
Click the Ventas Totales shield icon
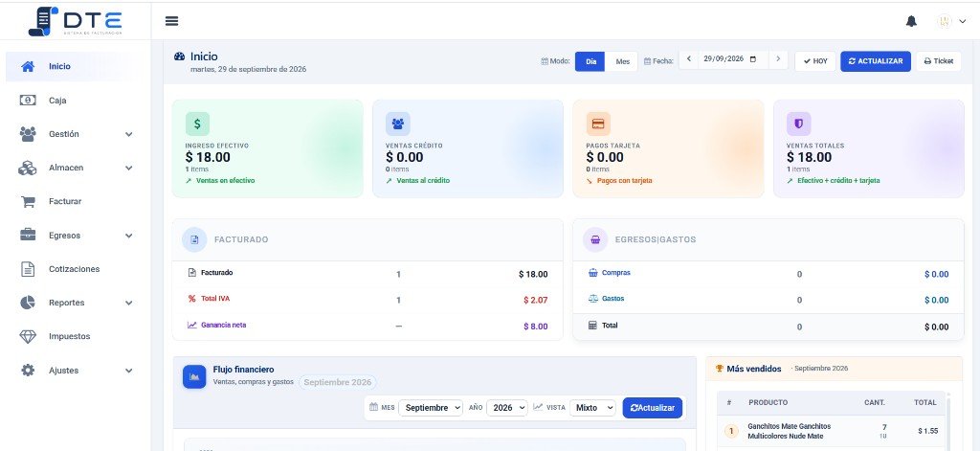point(799,124)
